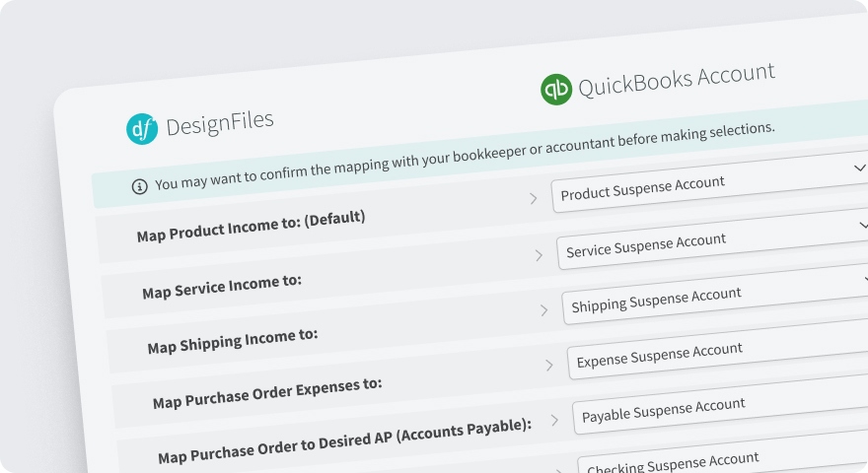Click the Map Product Income to (Default) label

tap(251, 227)
